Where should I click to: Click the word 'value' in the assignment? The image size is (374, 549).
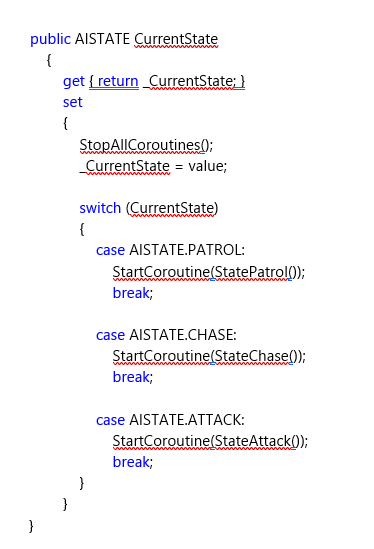pos(206,166)
